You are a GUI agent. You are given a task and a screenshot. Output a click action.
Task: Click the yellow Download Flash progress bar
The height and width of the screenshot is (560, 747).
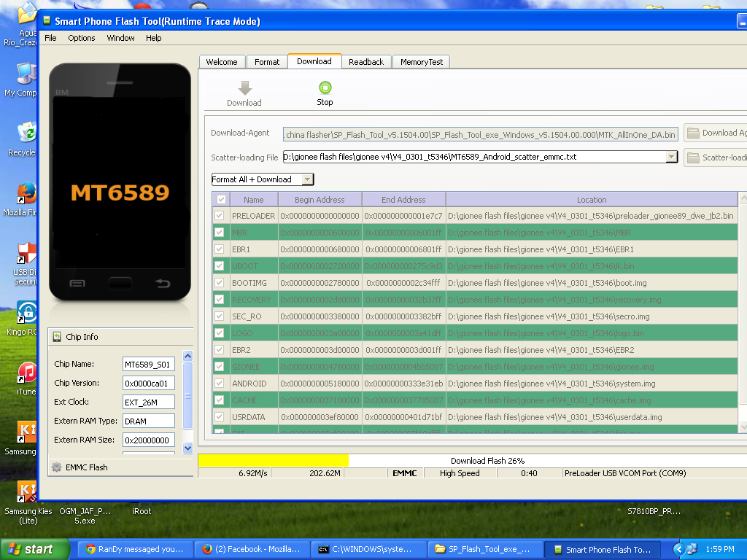tap(273, 461)
